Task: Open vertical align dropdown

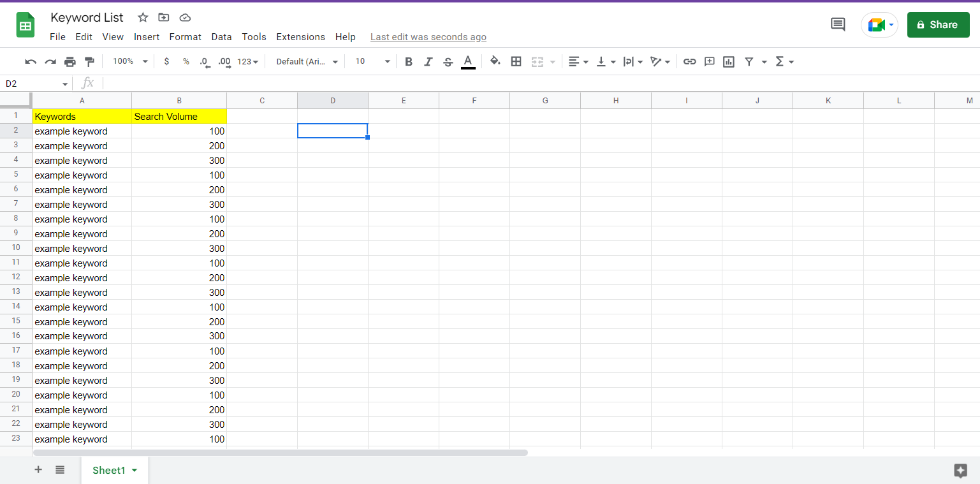Action: click(606, 62)
